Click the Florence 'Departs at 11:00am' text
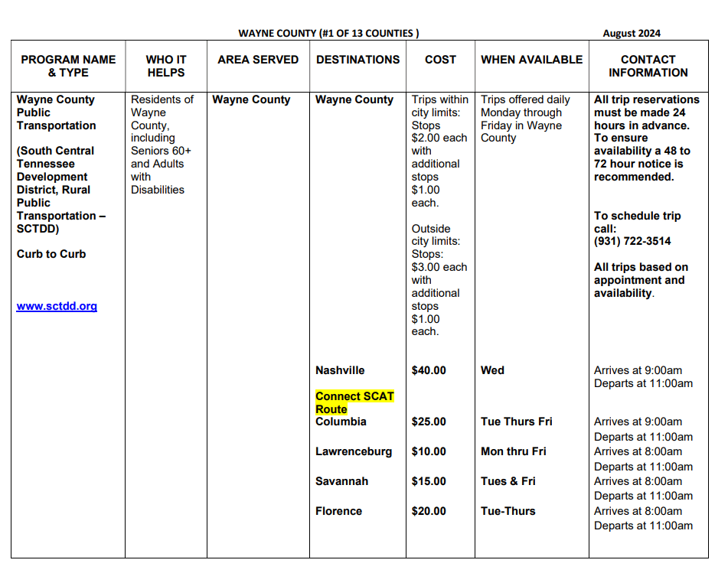 [x=643, y=526]
